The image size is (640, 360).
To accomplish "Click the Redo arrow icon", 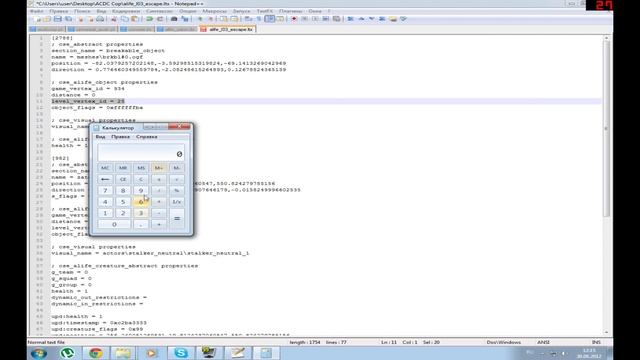I will point(160,19).
